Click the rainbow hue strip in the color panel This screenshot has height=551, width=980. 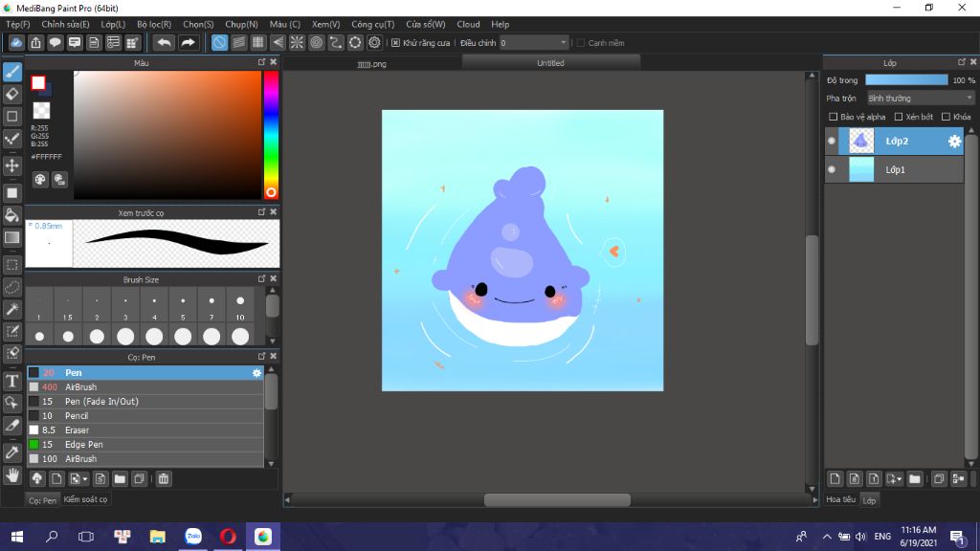coord(271,135)
